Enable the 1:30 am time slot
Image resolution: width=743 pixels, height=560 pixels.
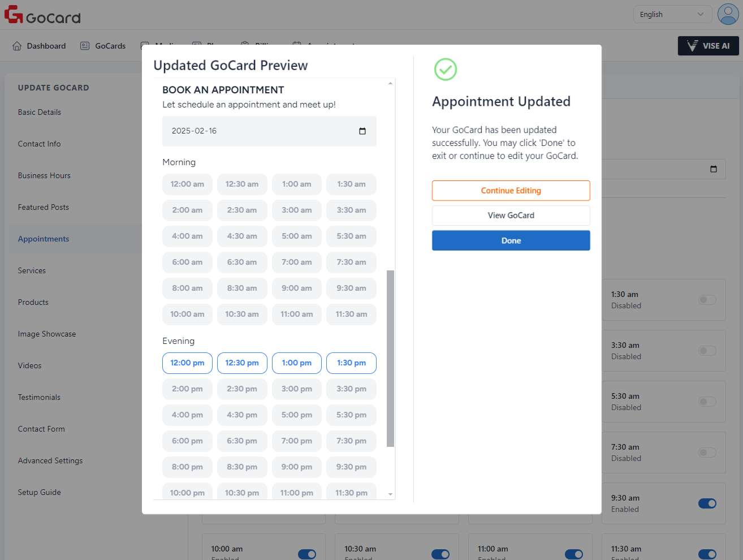click(707, 300)
